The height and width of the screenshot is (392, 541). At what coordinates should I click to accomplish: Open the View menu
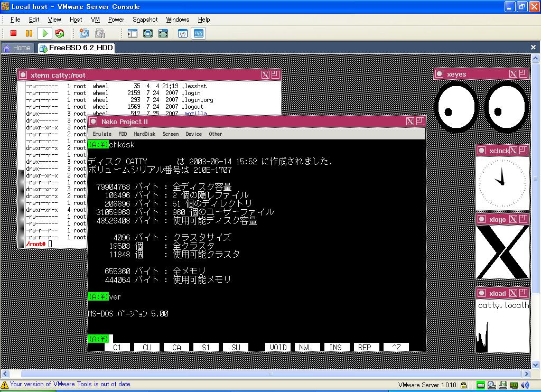(54, 20)
